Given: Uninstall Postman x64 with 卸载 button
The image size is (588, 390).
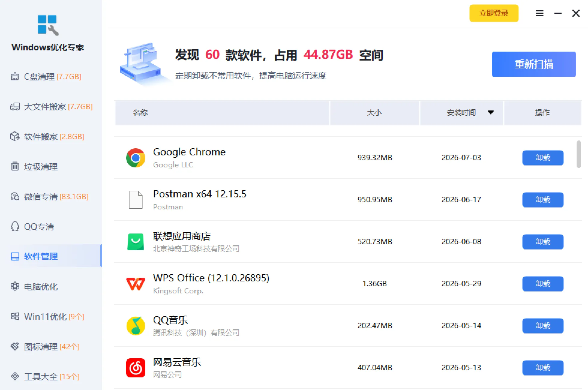Looking at the screenshot, I should [x=543, y=200].
